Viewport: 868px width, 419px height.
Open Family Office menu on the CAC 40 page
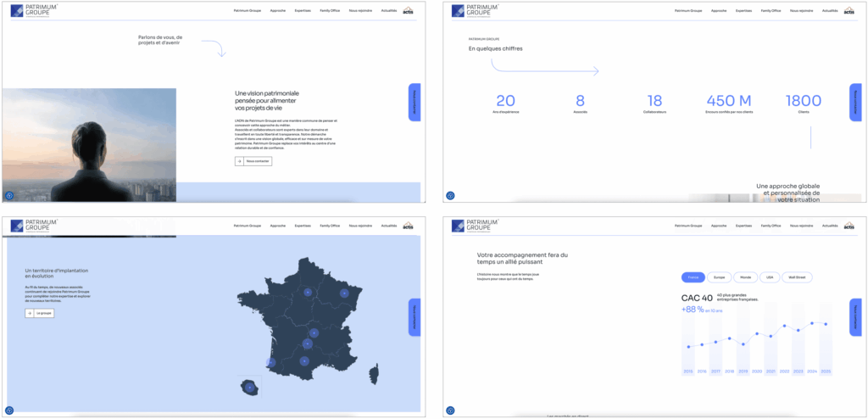point(771,226)
